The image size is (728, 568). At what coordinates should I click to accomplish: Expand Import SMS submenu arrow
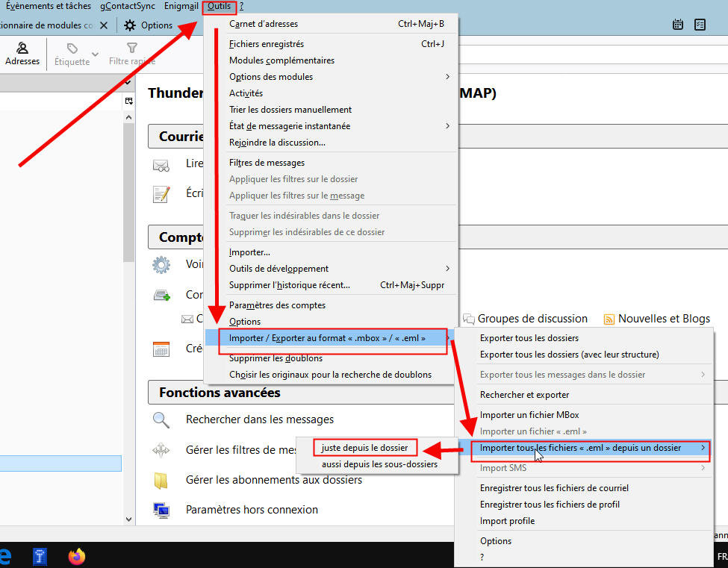coord(703,468)
